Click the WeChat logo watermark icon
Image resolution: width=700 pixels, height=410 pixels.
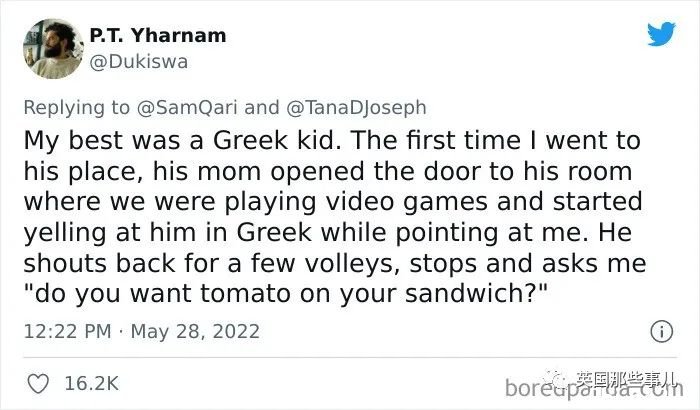[x=555, y=380]
